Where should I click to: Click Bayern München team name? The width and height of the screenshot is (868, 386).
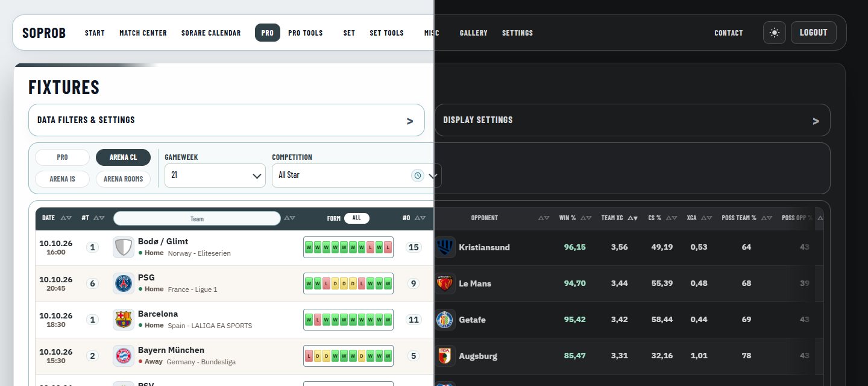point(171,350)
